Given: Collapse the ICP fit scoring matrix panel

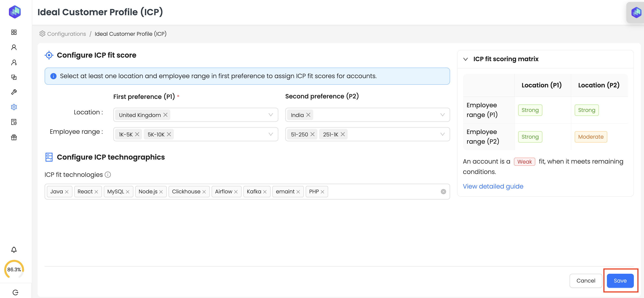Looking at the screenshot, I should pyautogui.click(x=465, y=59).
